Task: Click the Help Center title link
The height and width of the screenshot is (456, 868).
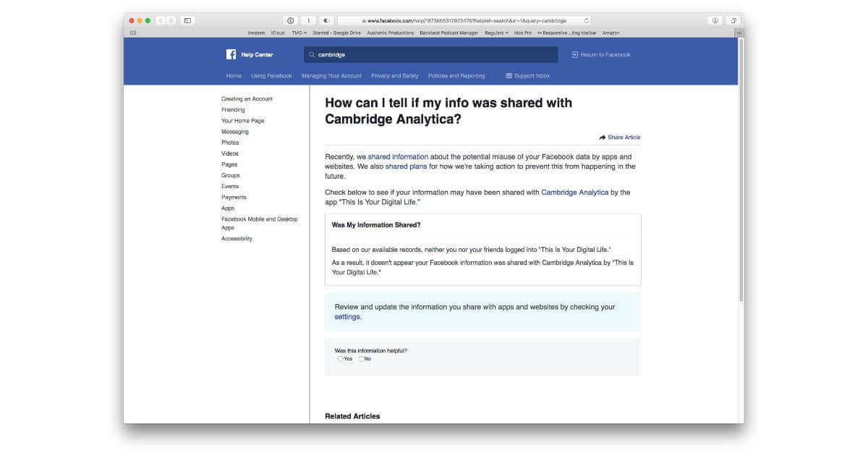Action: [257, 54]
